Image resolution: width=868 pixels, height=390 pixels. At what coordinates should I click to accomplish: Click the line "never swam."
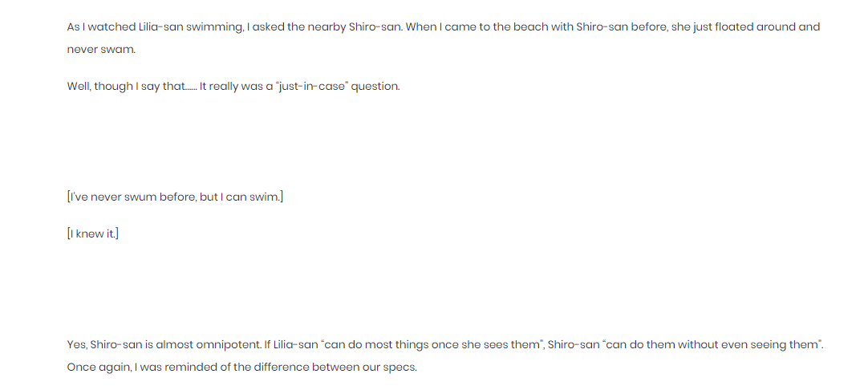pyautogui.click(x=101, y=49)
